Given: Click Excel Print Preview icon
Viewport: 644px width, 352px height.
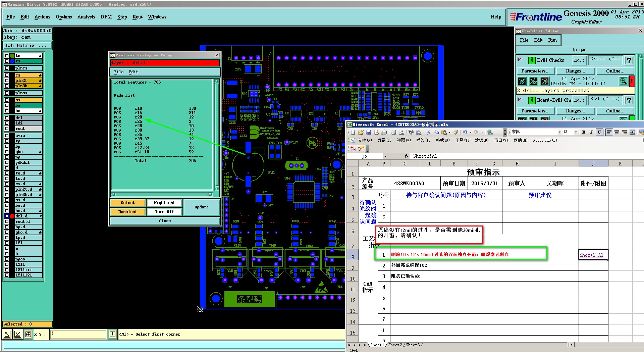Looking at the screenshot, I should pos(401,132).
